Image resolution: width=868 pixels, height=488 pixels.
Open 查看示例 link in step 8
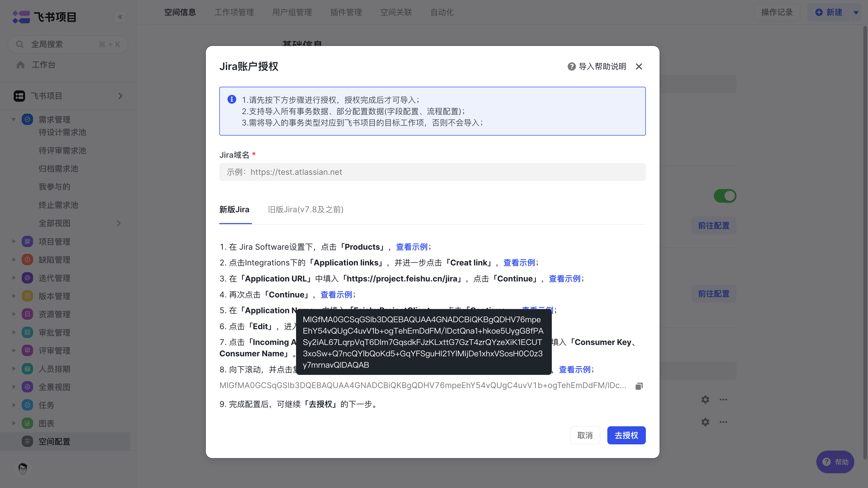(575, 369)
